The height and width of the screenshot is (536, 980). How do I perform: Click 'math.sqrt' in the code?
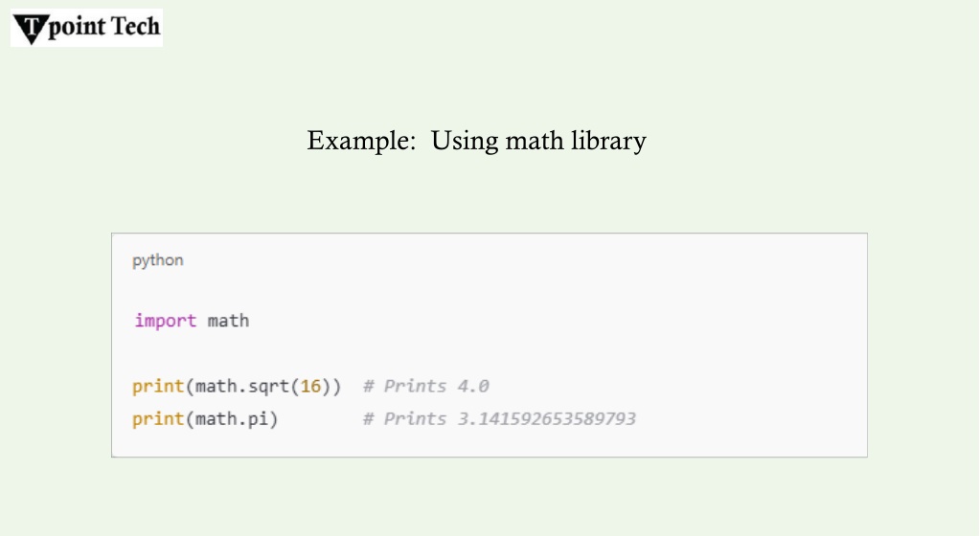click(x=241, y=386)
